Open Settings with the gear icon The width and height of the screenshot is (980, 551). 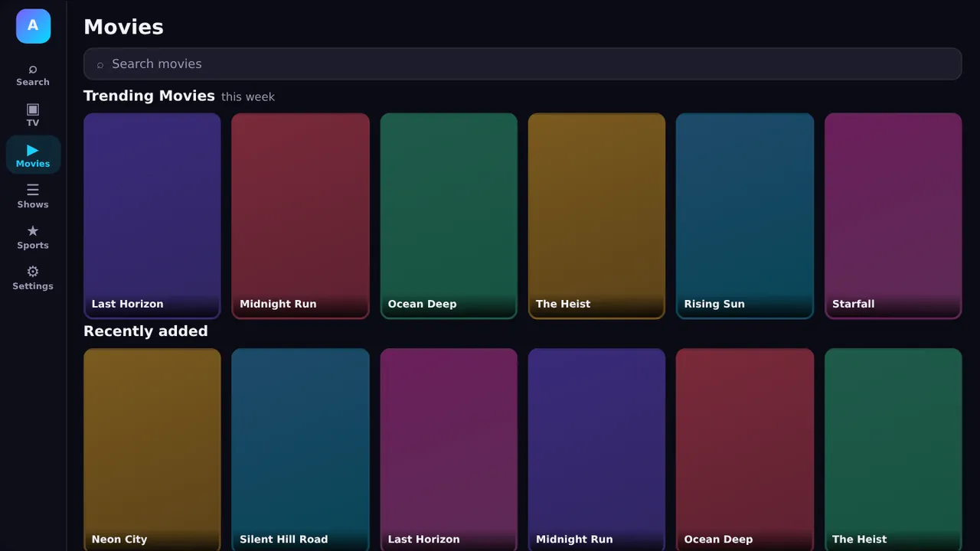click(33, 278)
